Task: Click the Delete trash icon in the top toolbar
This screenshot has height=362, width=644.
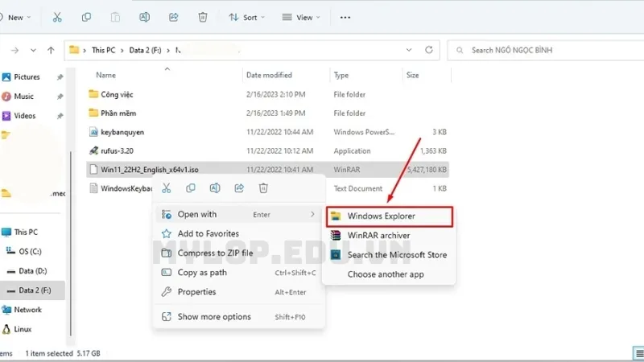Action: 203,17
